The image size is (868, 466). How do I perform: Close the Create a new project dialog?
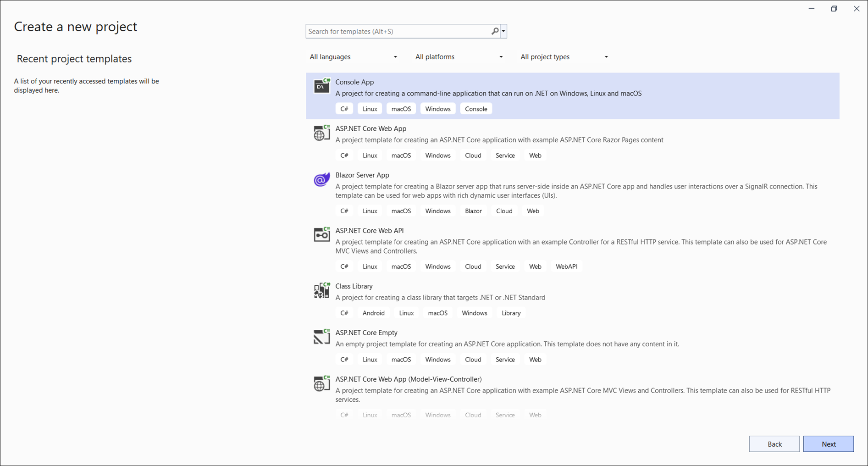(857, 9)
